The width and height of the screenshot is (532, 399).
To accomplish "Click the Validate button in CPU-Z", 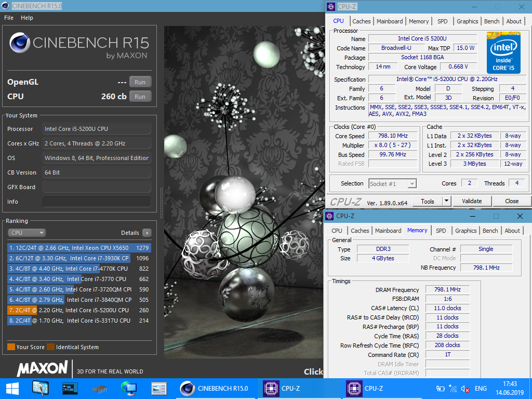I will pyautogui.click(x=472, y=201).
